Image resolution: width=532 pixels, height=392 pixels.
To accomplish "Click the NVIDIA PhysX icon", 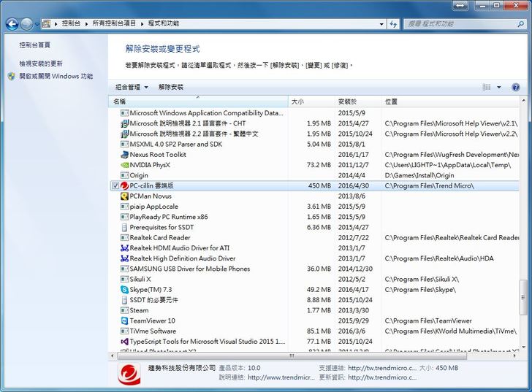I will pos(124,165).
